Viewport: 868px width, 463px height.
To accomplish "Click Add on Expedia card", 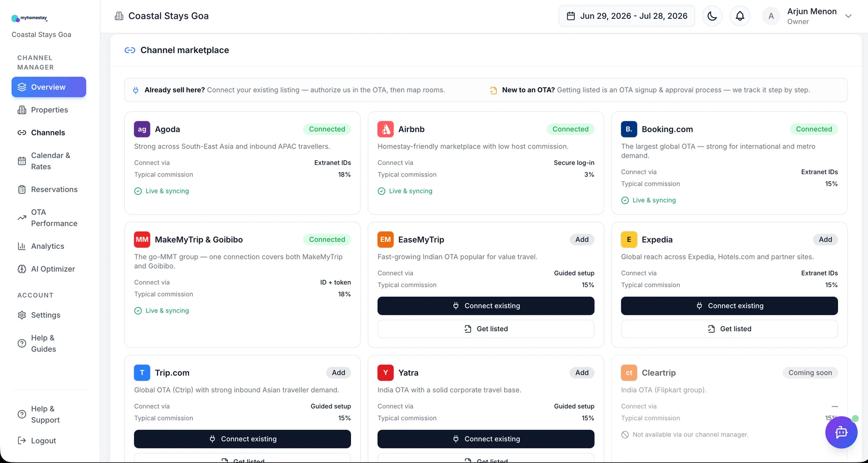I will tap(826, 240).
